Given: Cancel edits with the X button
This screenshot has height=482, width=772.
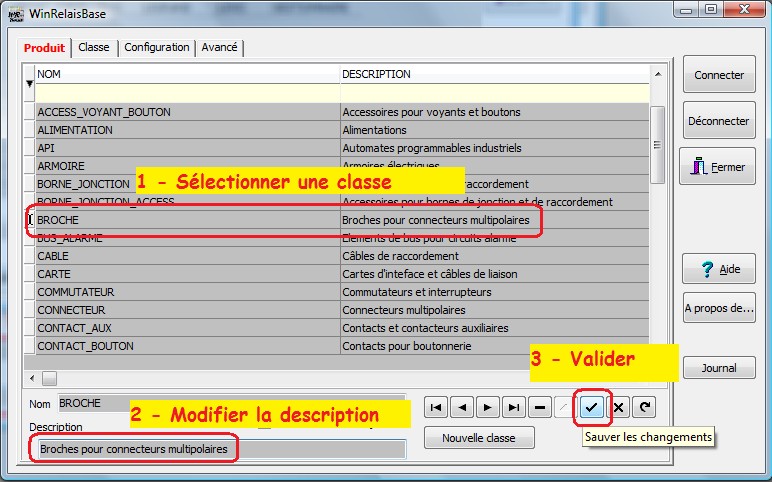Looking at the screenshot, I should coord(618,407).
